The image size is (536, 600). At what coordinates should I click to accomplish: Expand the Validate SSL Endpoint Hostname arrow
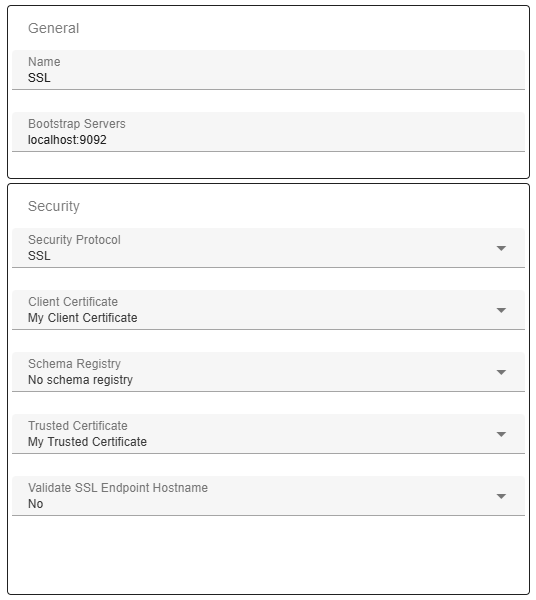(x=501, y=496)
